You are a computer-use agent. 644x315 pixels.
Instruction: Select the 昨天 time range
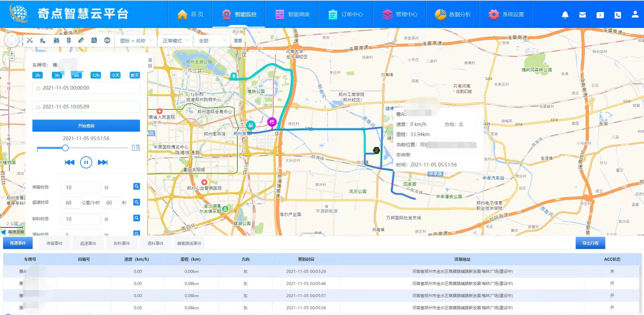(x=135, y=75)
